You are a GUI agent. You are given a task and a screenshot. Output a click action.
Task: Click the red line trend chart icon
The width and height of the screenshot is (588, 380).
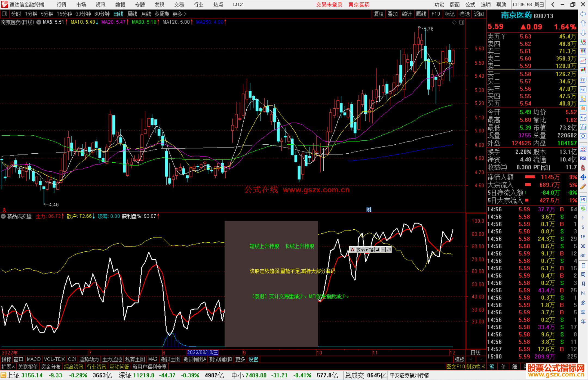[x=583, y=61]
